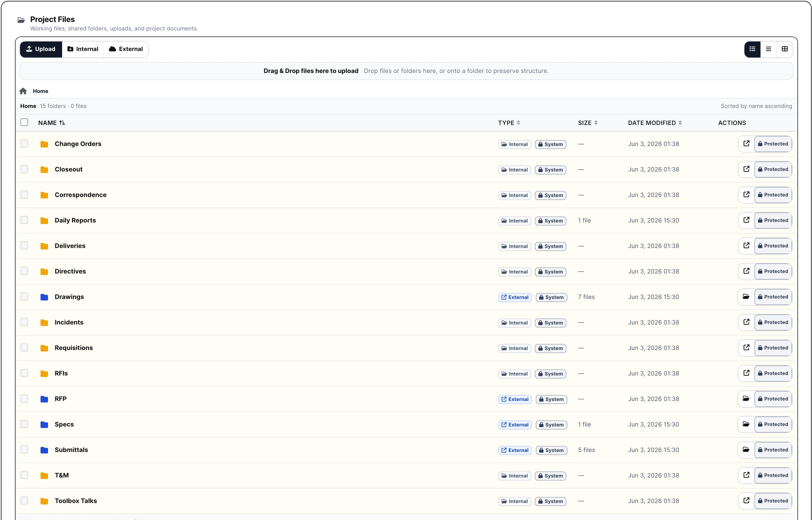
Task: Click the External cloud button
Action: tap(126, 49)
